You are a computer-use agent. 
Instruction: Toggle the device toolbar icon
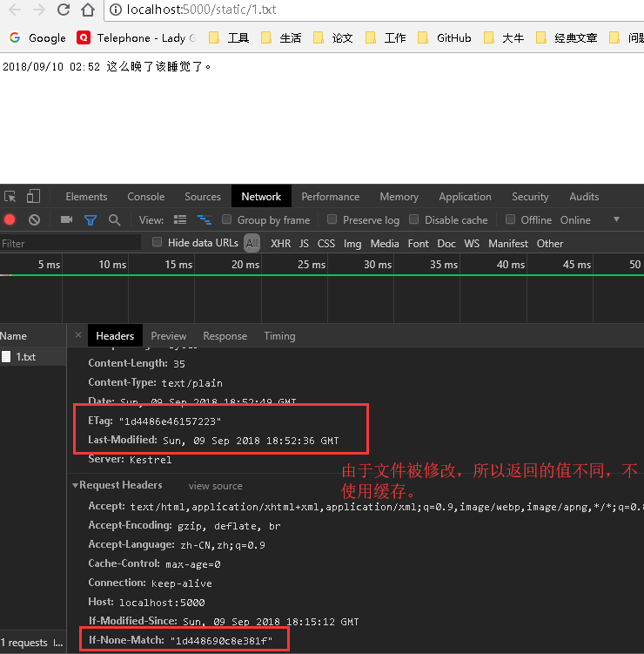pos(33,197)
